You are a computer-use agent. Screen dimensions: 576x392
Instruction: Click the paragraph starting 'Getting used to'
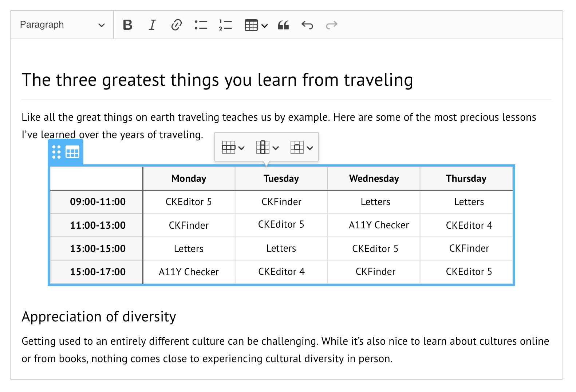(285, 350)
